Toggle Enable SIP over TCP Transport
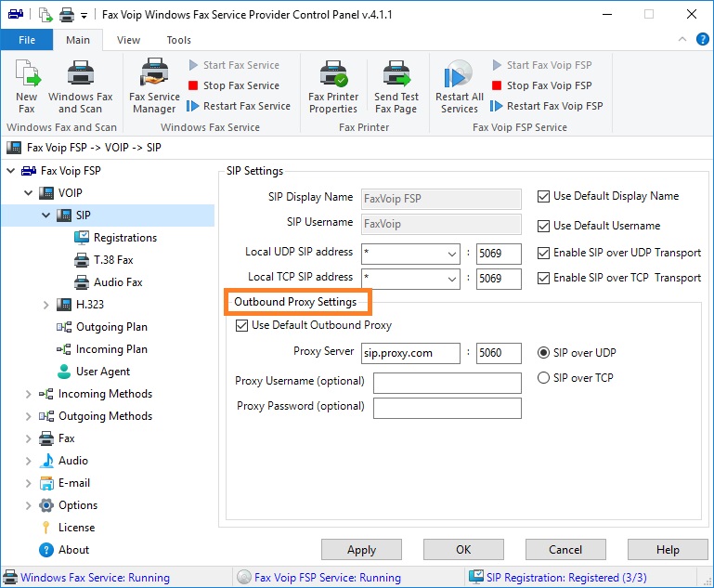Screen dimensions: 714x588 pos(543,278)
